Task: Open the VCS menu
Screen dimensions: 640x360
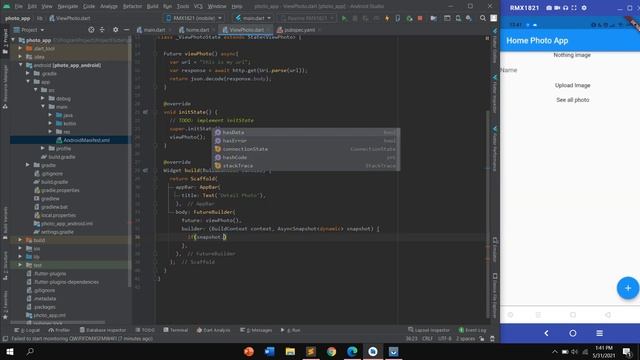Action: (x=198, y=7)
